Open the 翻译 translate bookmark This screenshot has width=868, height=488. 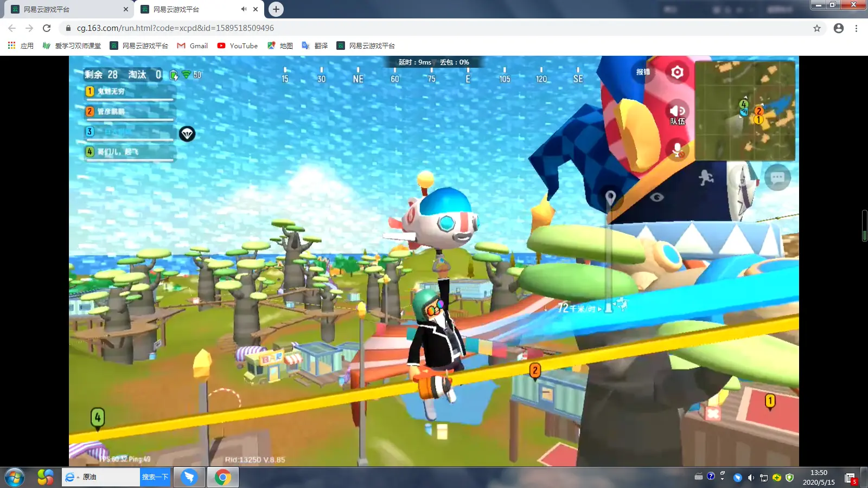[x=315, y=46]
